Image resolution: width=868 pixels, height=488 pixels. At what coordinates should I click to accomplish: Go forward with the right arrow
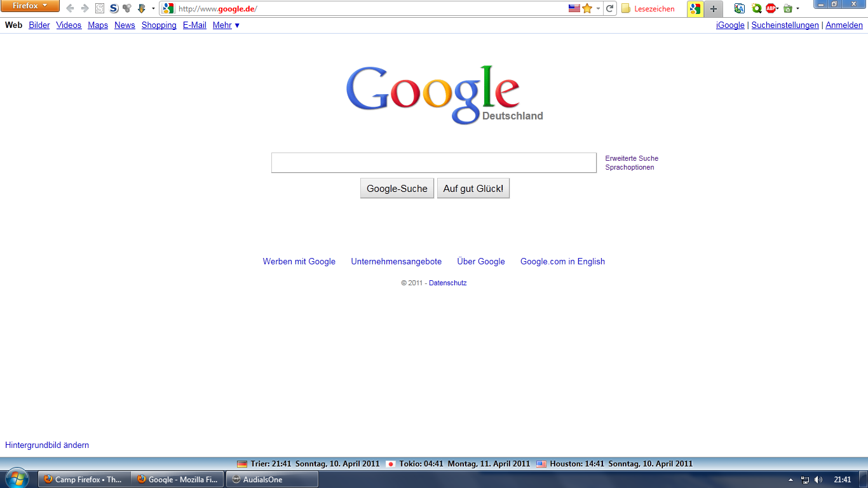click(x=85, y=8)
